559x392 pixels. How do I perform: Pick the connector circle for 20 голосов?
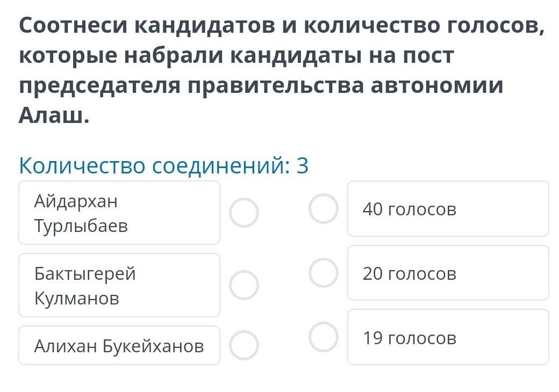(324, 273)
